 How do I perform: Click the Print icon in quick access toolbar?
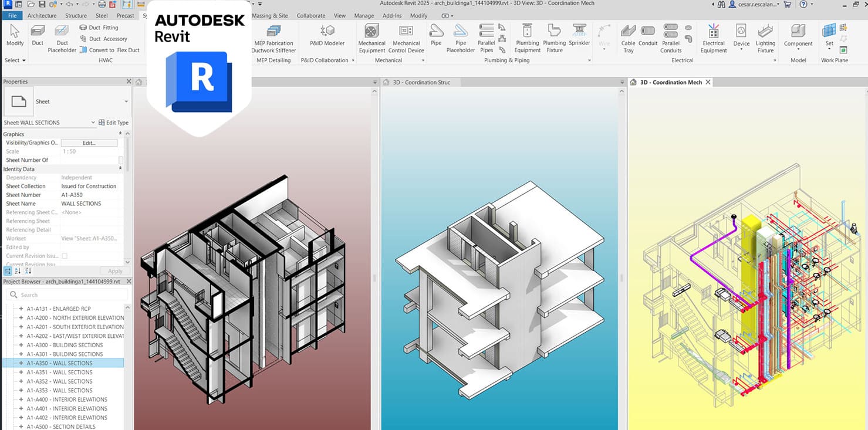click(102, 4)
